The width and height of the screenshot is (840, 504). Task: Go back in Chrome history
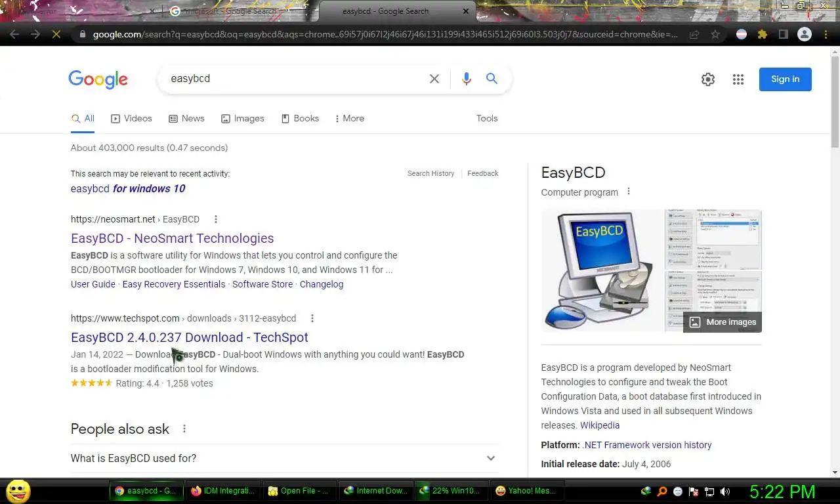point(14,34)
